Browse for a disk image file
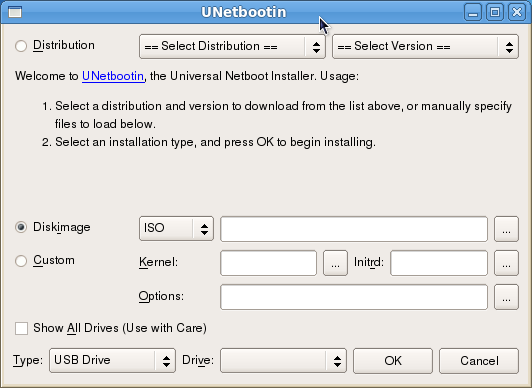 click(506, 229)
